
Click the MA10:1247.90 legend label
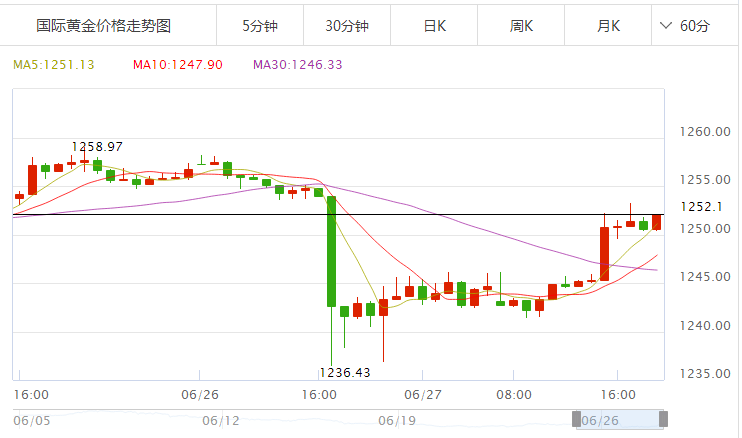click(177, 65)
